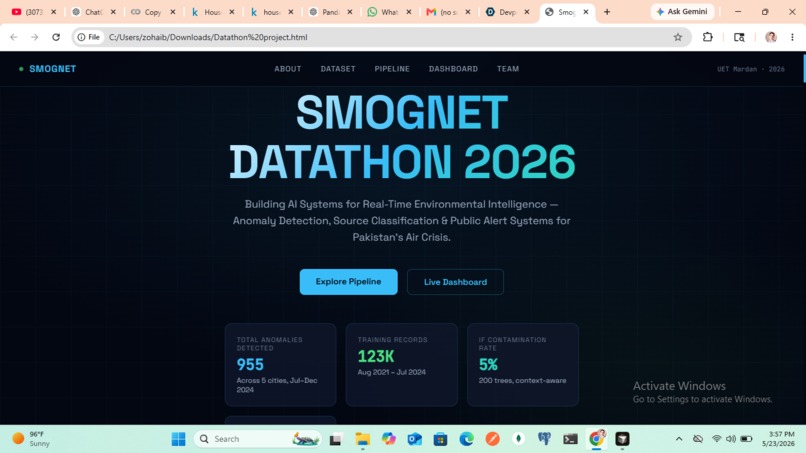Go back in browser history
806x453 pixels.
point(14,37)
